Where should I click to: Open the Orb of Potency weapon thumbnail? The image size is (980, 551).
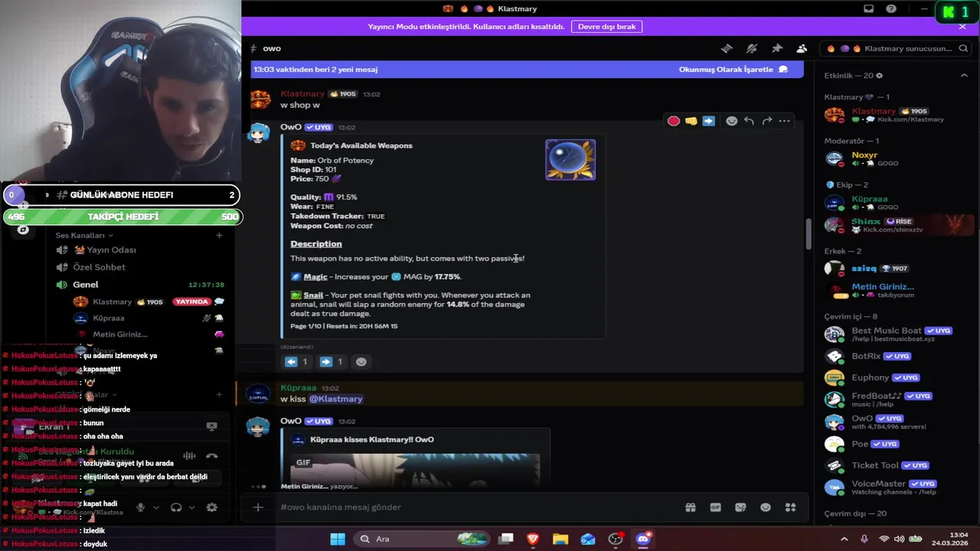pyautogui.click(x=570, y=160)
